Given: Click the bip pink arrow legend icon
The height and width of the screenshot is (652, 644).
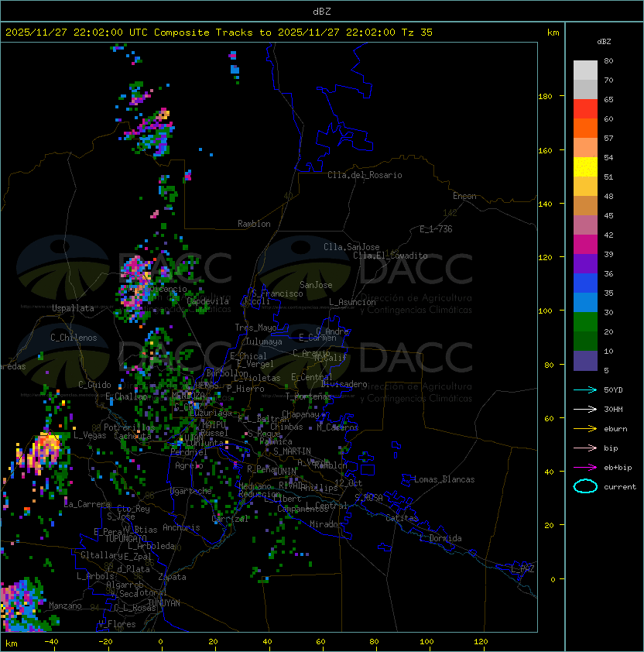Looking at the screenshot, I should pos(585,448).
